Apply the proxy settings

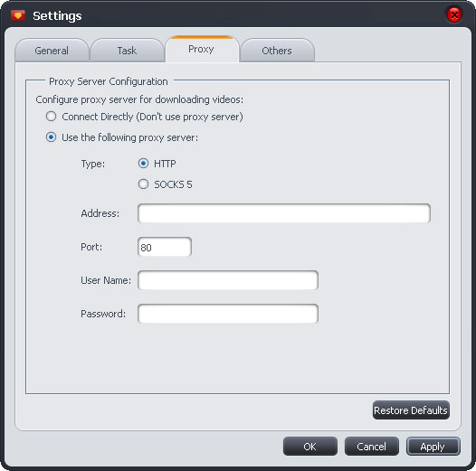pyautogui.click(x=433, y=447)
